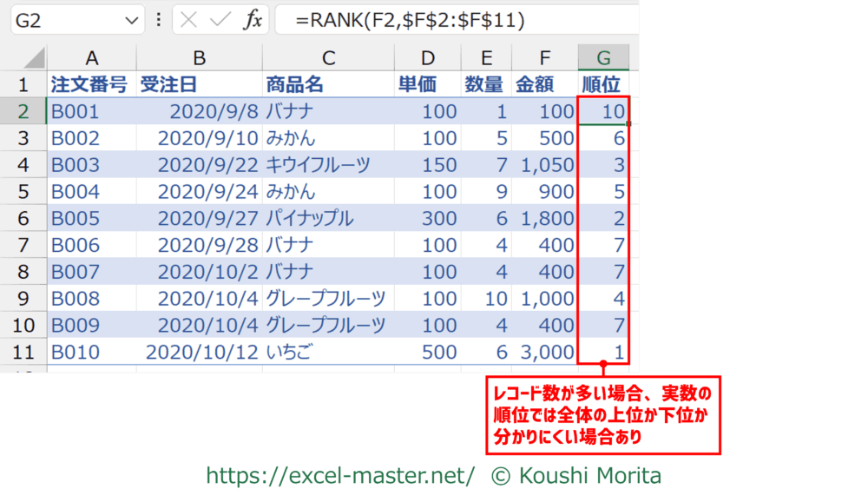Screen dimensions: 868x489
Task: Click the Insert Function fx icon
Action: 252,21
